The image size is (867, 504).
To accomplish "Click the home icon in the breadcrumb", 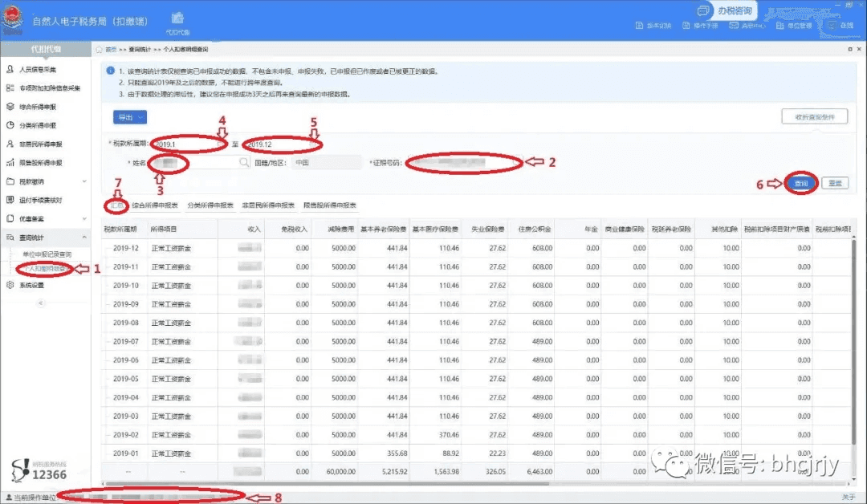I will (99, 49).
